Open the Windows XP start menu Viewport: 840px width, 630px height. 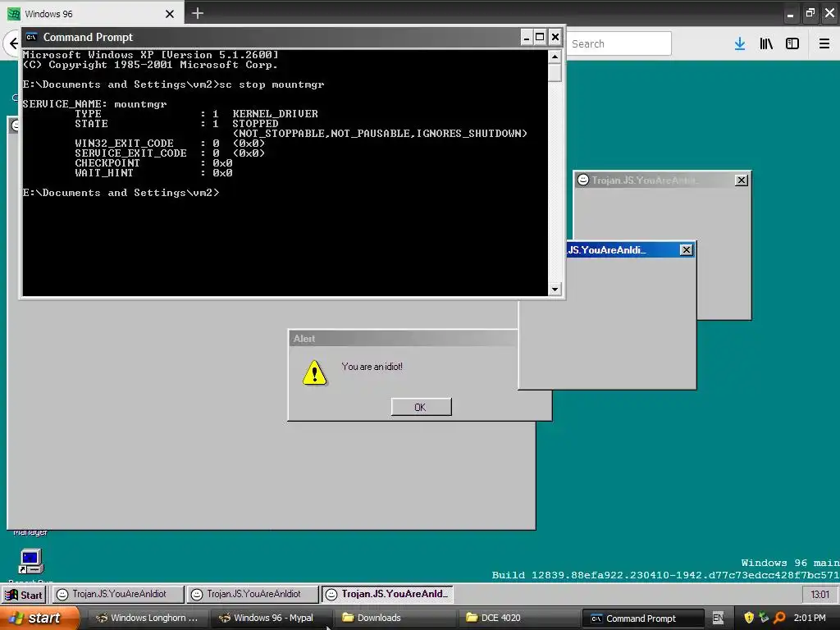point(39,619)
